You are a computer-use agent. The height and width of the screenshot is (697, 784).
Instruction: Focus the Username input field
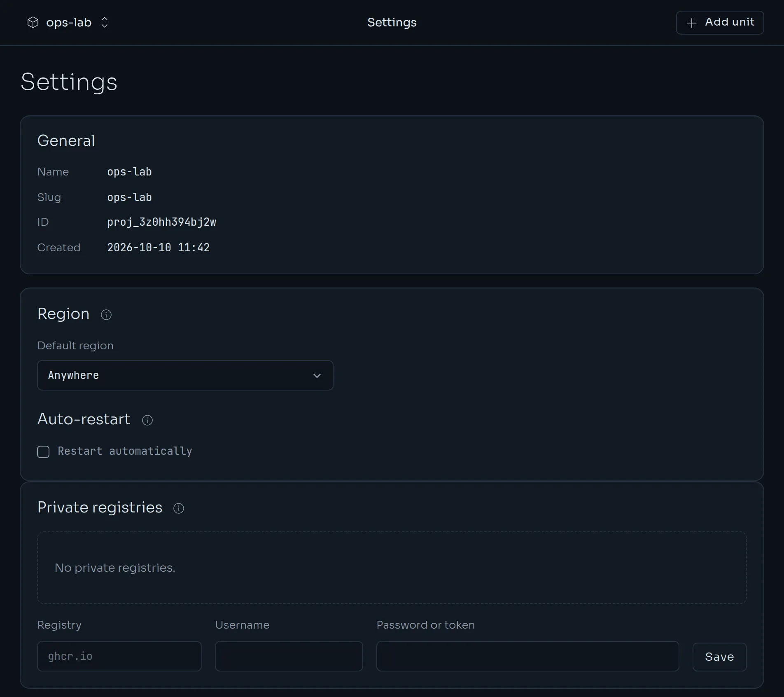point(289,656)
